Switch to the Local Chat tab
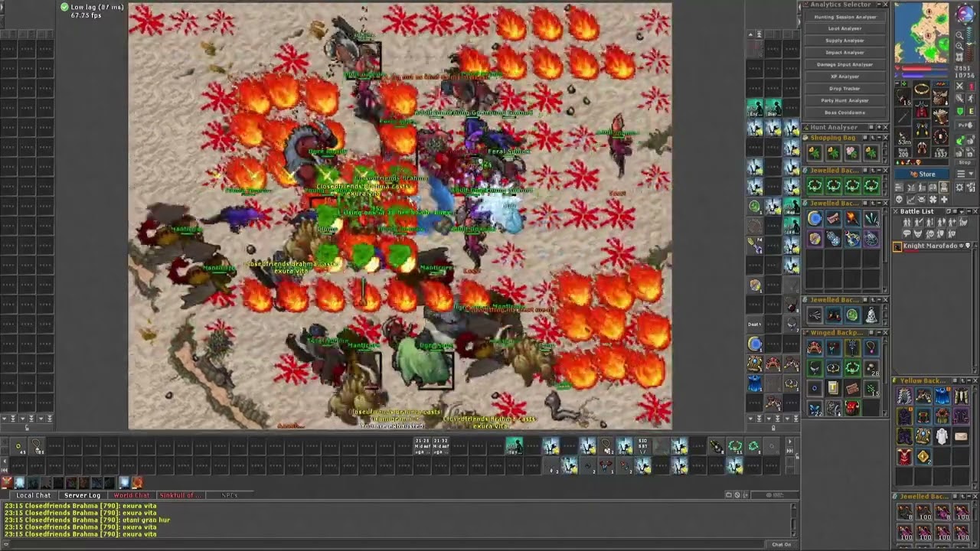Image resolution: width=980 pixels, height=551 pixels. (x=33, y=495)
